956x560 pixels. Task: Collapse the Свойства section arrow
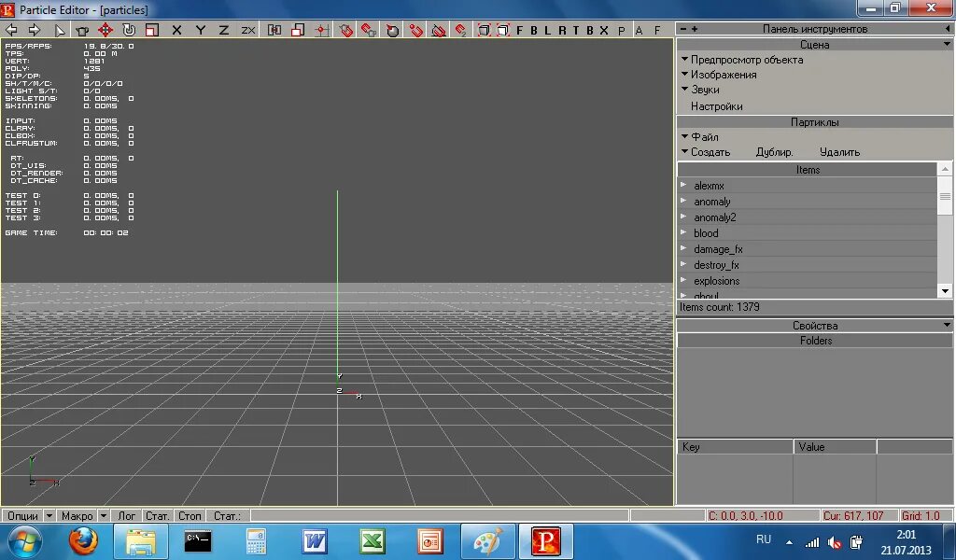(947, 325)
